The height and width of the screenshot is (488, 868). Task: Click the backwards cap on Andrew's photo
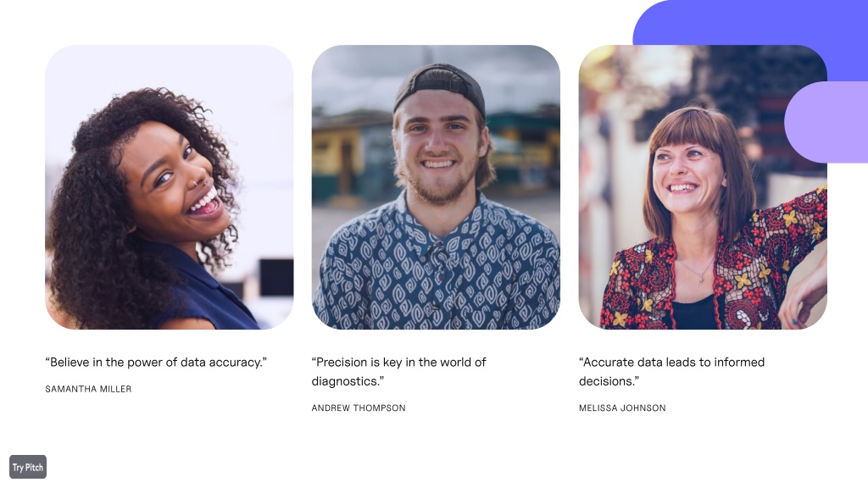(x=440, y=86)
